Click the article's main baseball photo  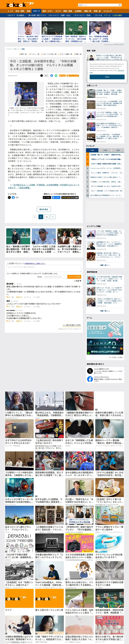click(x=26, y=94)
